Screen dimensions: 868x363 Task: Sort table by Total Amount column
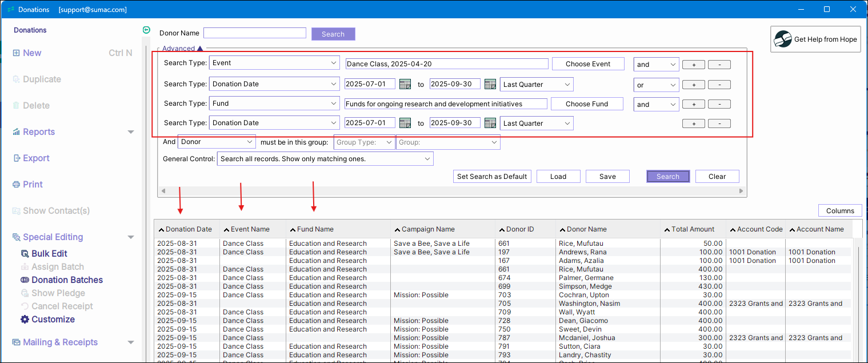pos(693,229)
